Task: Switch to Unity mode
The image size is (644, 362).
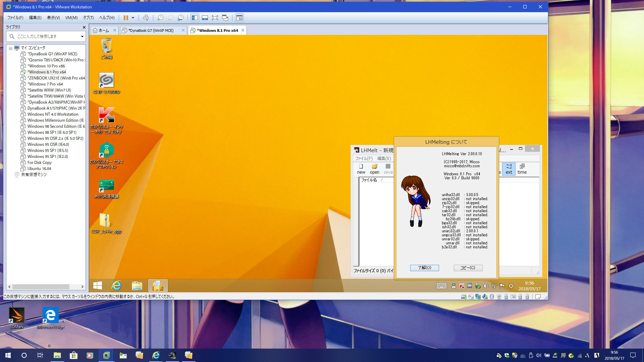Action: click(225, 18)
